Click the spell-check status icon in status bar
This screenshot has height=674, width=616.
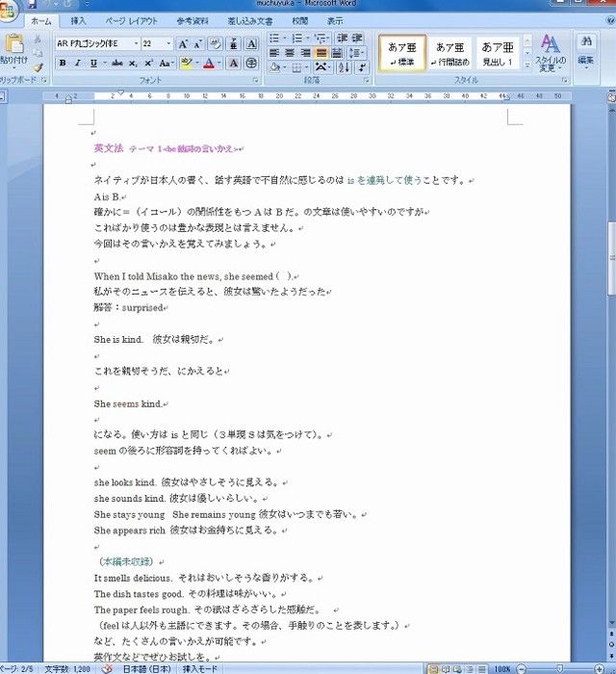coord(108,669)
